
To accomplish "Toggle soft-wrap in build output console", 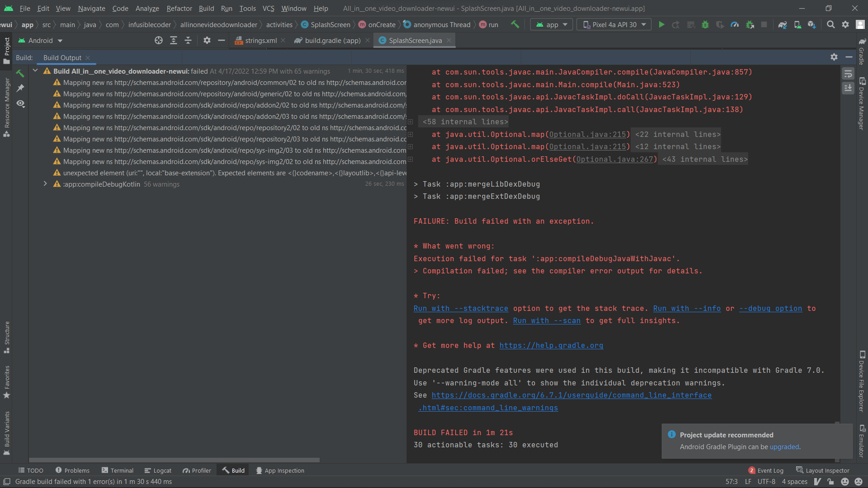I will pos(848,74).
